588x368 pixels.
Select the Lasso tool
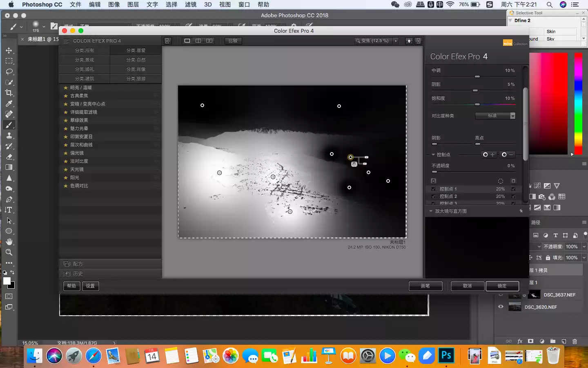tap(9, 72)
